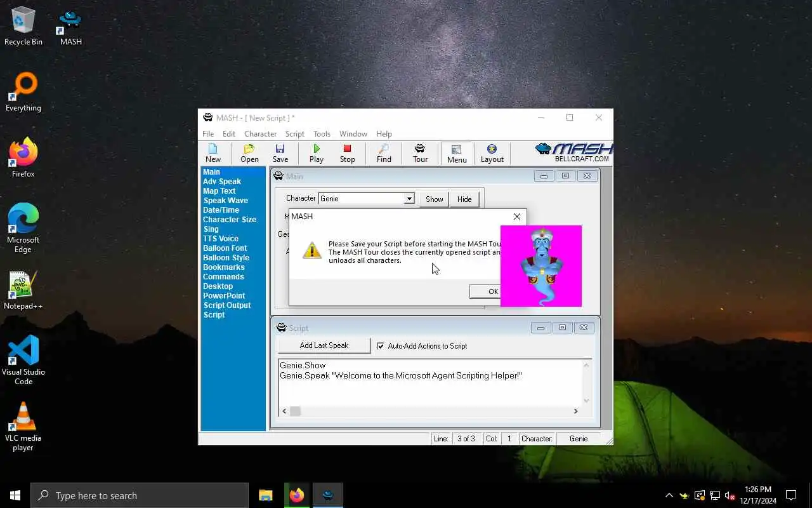Click the MASH taskbar icon
Image resolution: width=812 pixels, height=508 pixels.
tap(328, 495)
